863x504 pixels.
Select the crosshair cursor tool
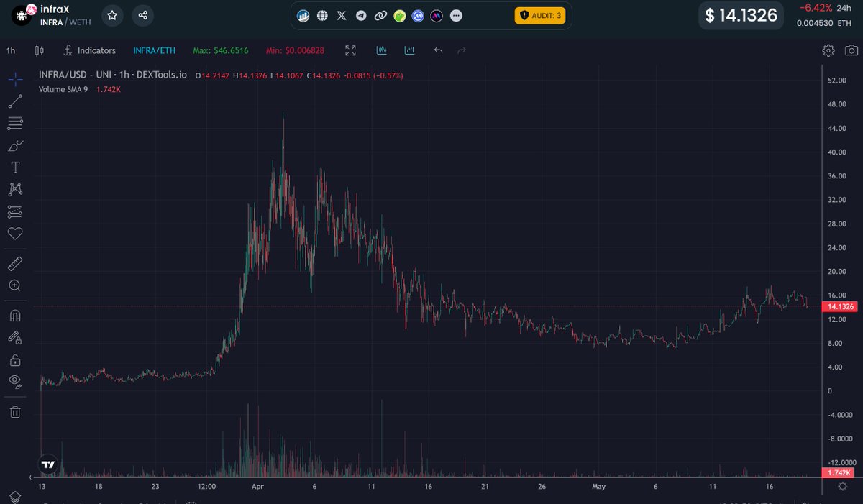tap(15, 78)
